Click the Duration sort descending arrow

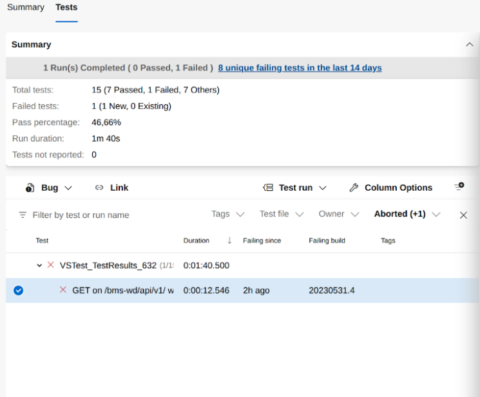pyautogui.click(x=229, y=240)
